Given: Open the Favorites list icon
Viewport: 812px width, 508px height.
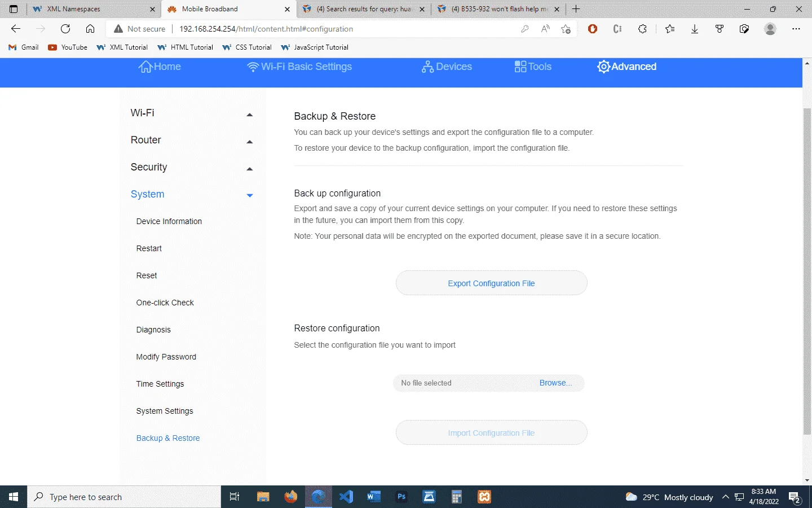Looking at the screenshot, I should (670, 29).
